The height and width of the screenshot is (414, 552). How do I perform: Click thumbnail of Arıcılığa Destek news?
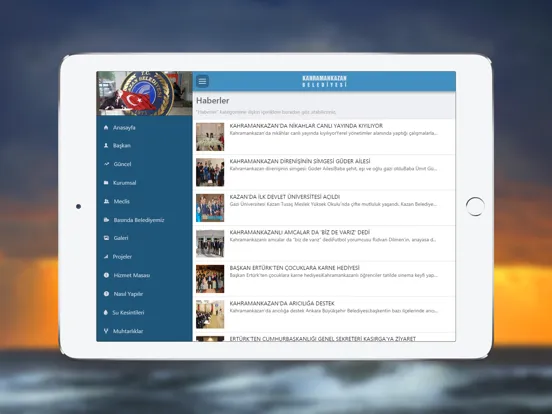pos(210,314)
